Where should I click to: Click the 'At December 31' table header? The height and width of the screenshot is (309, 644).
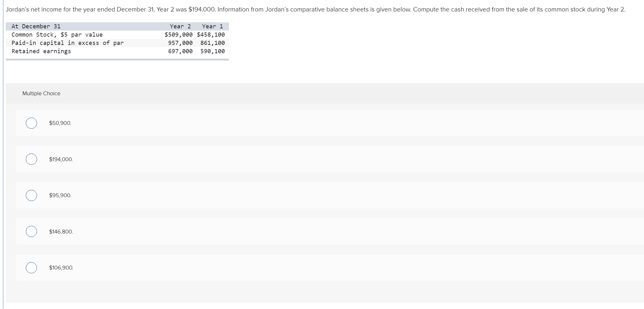tap(36, 26)
